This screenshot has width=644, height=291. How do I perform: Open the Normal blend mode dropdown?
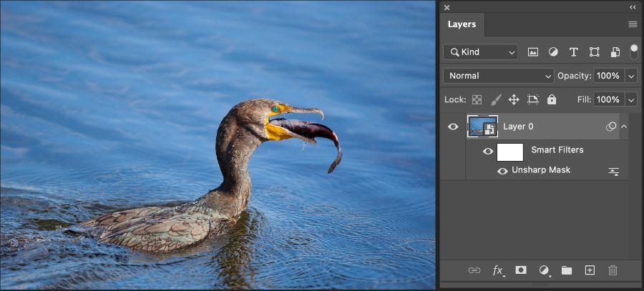click(499, 76)
